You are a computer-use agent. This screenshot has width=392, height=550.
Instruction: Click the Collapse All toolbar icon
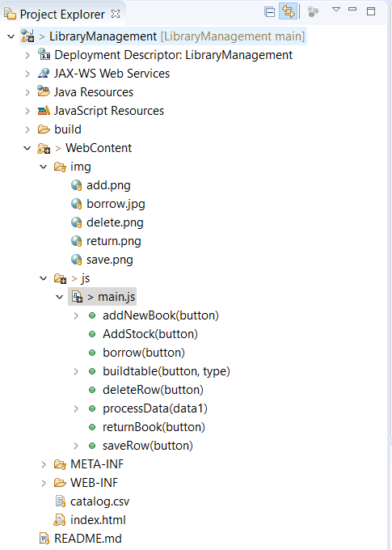[x=269, y=12]
